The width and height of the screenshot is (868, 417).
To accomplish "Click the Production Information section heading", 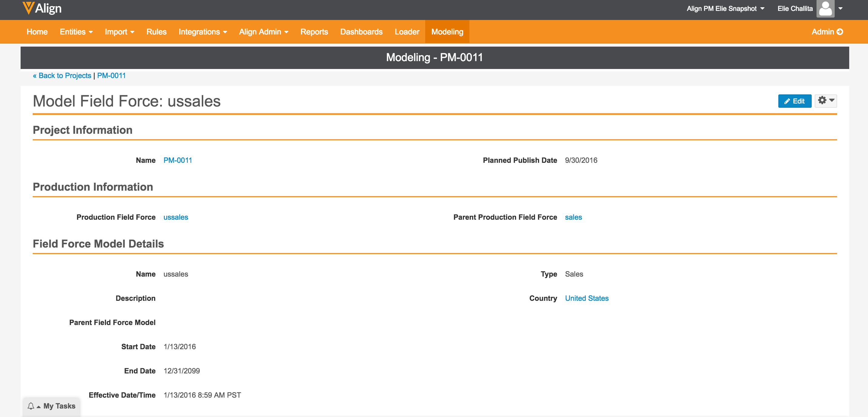I will pyautogui.click(x=93, y=187).
